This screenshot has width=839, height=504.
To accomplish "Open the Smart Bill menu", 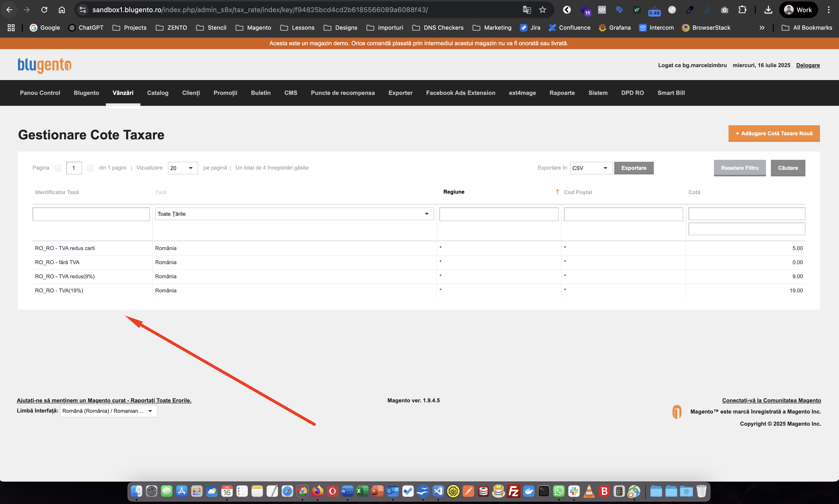I will (671, 93).
